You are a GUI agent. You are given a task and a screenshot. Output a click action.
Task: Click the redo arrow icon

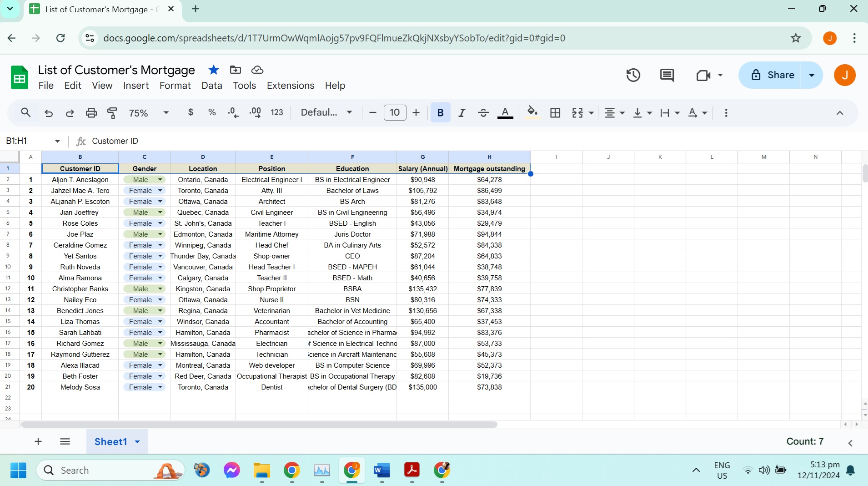(x=70, y=113)
